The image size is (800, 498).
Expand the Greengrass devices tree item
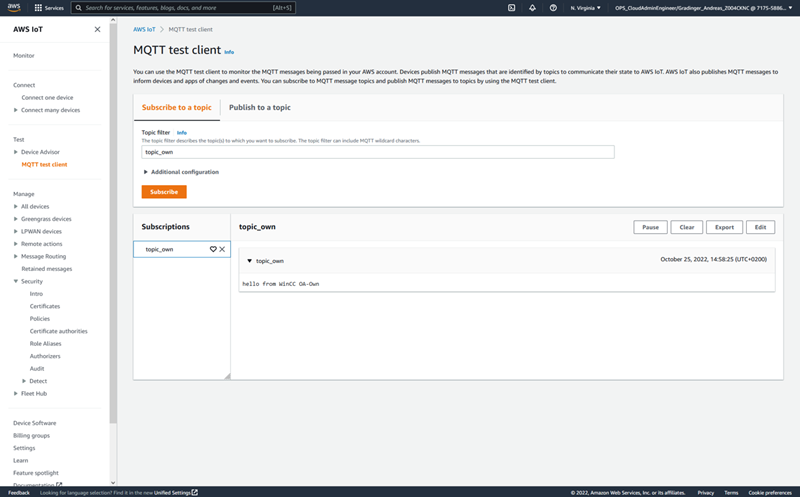pos(16,219)
